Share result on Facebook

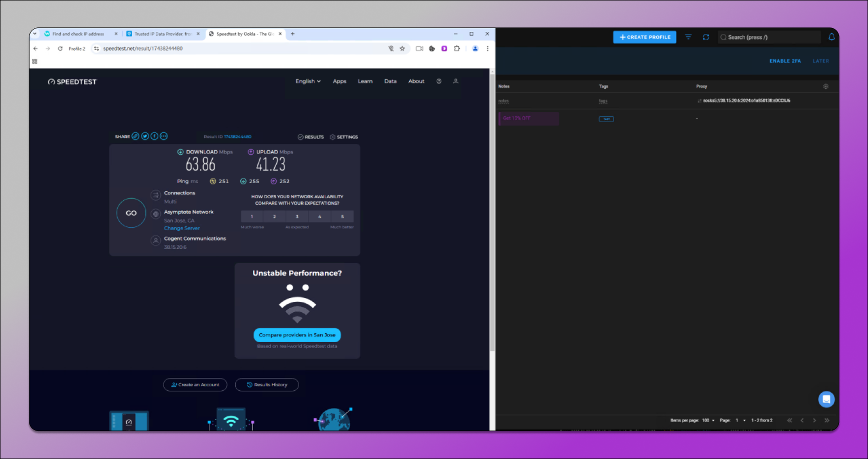click(154, 136)
